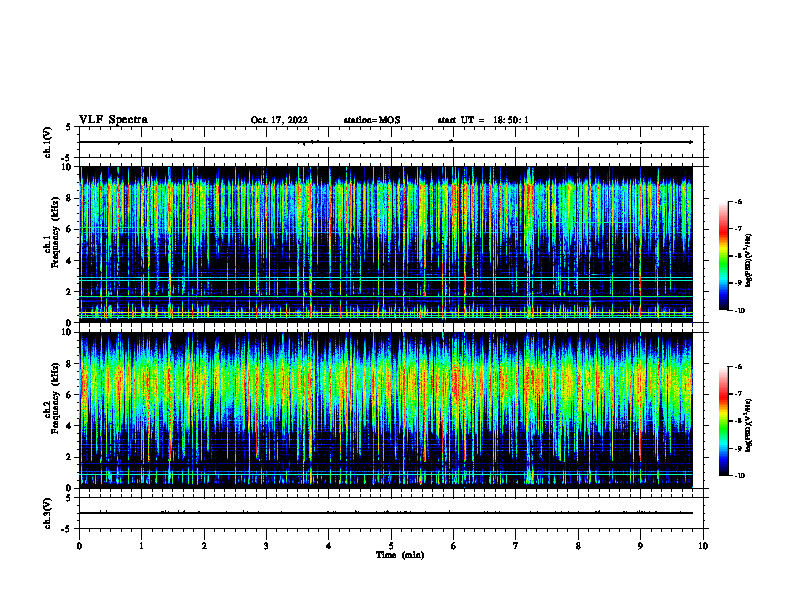Image resolution: width=792 pixels, height=612 pixels.
Task: Click time axis tick label "10"
Action: pos(703,546)
